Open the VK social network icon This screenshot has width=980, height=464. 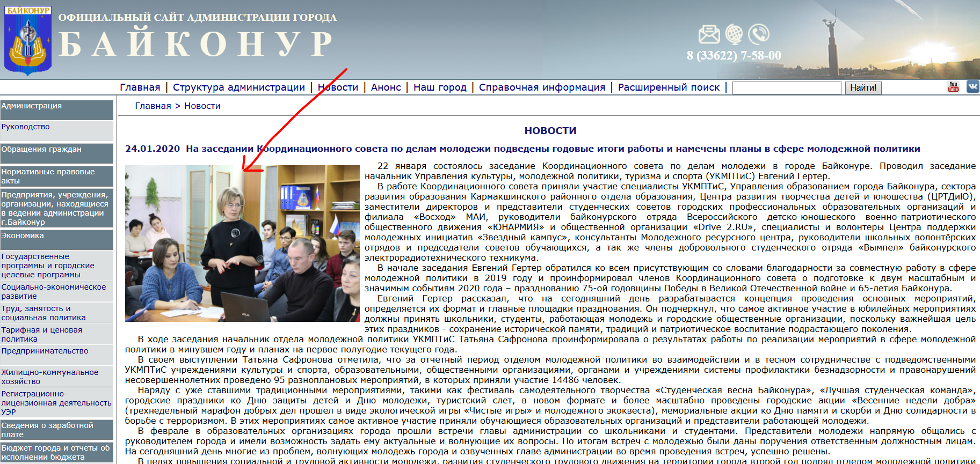(972, 86)
